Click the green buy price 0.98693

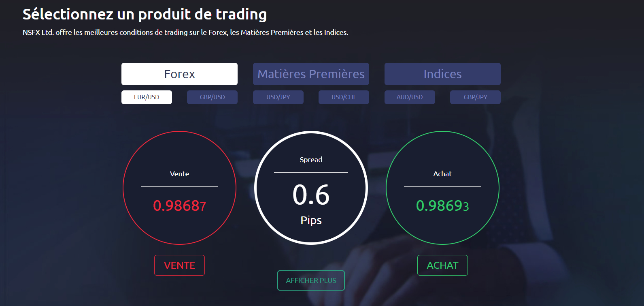442,206
